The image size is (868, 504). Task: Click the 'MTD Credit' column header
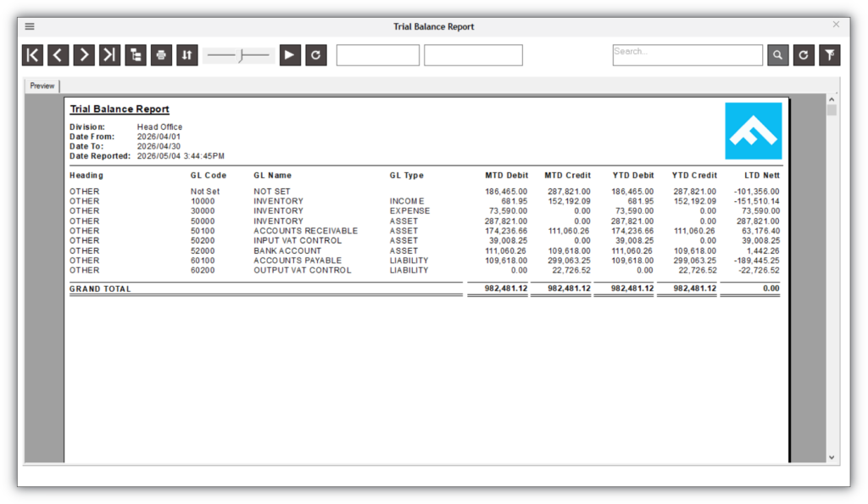567,175
